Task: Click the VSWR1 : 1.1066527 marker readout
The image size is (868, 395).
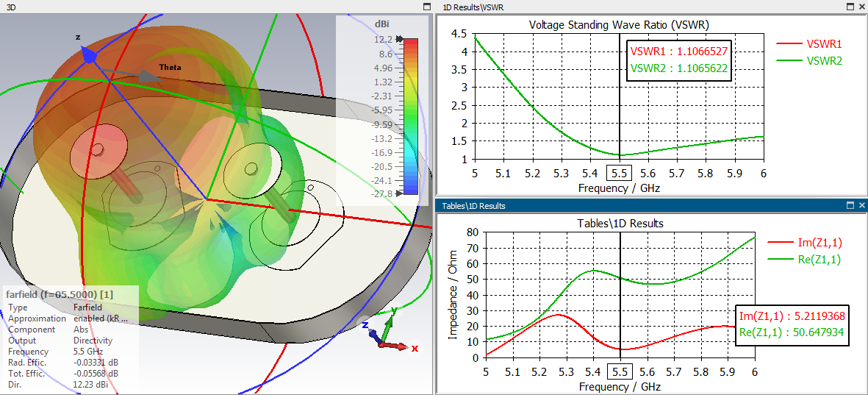Action: click(678, 51)
